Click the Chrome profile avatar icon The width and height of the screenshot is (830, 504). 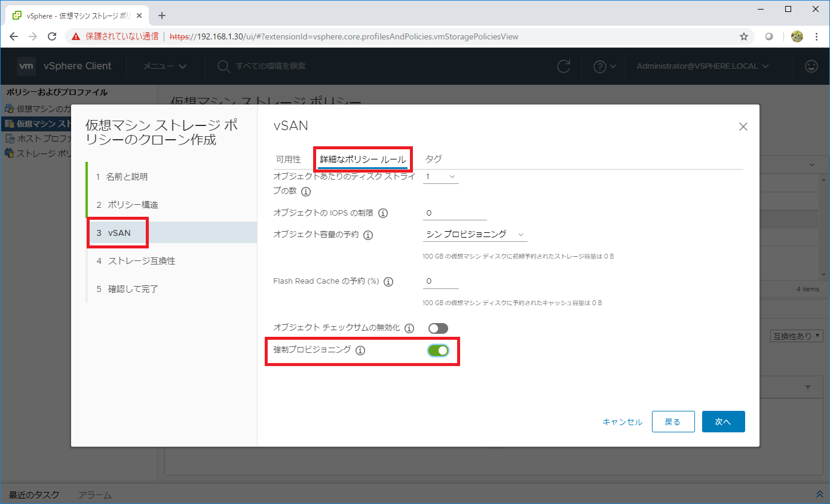coord(797,36)
